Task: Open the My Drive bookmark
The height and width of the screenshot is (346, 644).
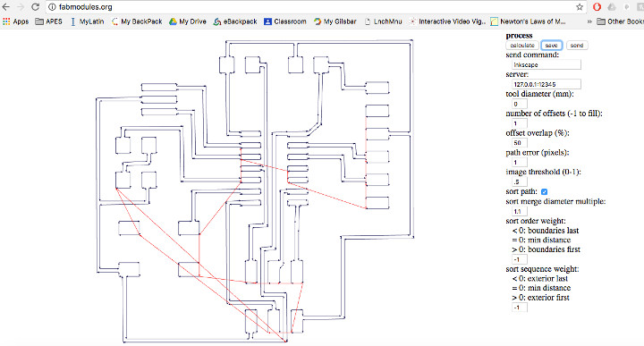Action: click(188, 21)
